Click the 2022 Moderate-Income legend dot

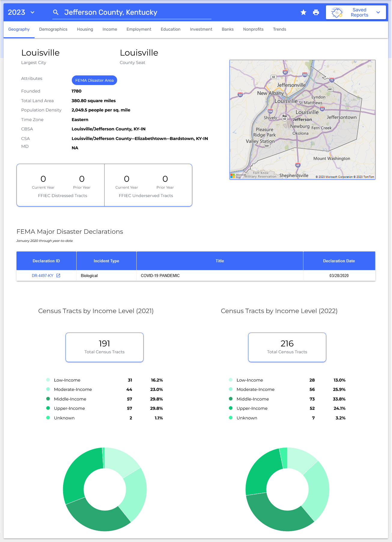point(231,389)
